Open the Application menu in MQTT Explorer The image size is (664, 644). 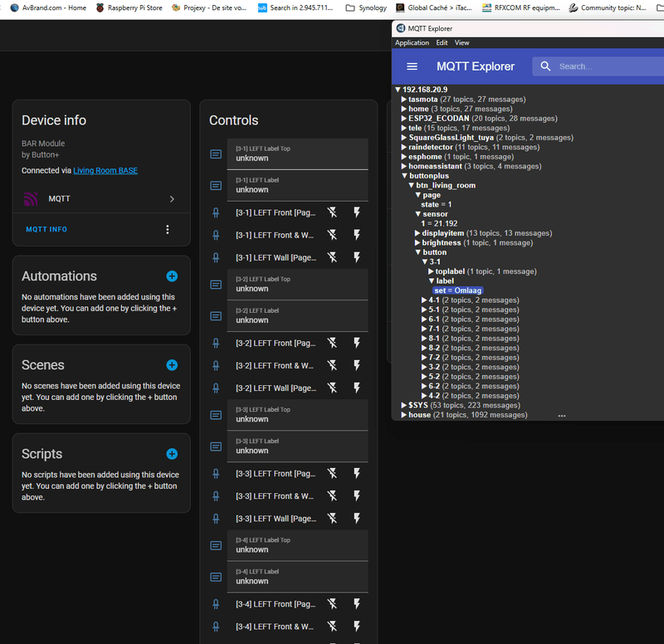[x=412, y=43]
